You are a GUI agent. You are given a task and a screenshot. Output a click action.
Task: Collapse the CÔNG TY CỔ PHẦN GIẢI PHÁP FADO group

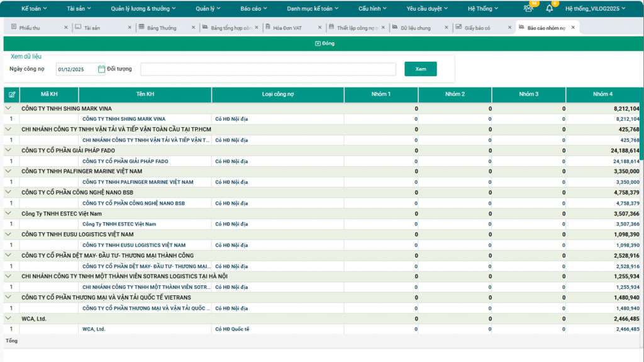coord(9,150)
